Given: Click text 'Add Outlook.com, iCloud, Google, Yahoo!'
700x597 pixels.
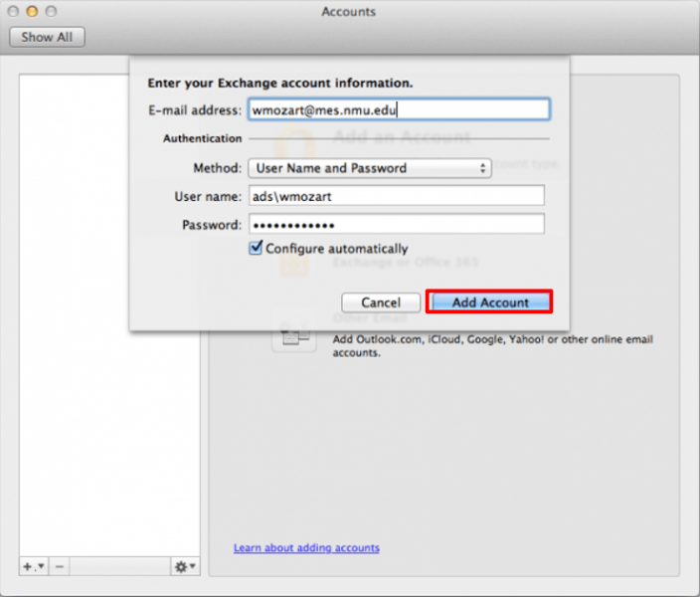Looking at the screenshot, I should 438,339.
